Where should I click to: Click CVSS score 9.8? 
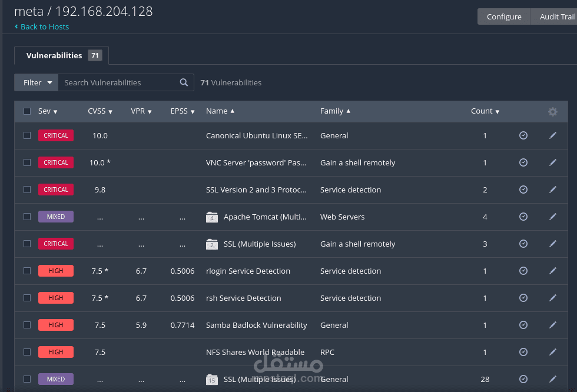[100, 190]
